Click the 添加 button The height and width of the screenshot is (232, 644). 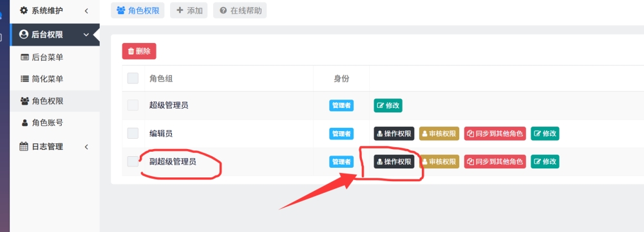tap(189, 10)
